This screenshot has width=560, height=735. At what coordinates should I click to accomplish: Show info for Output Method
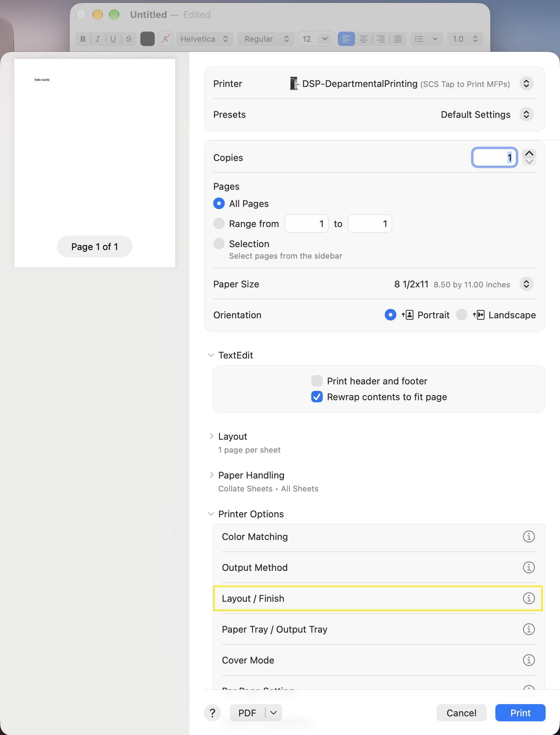(528, 567)
